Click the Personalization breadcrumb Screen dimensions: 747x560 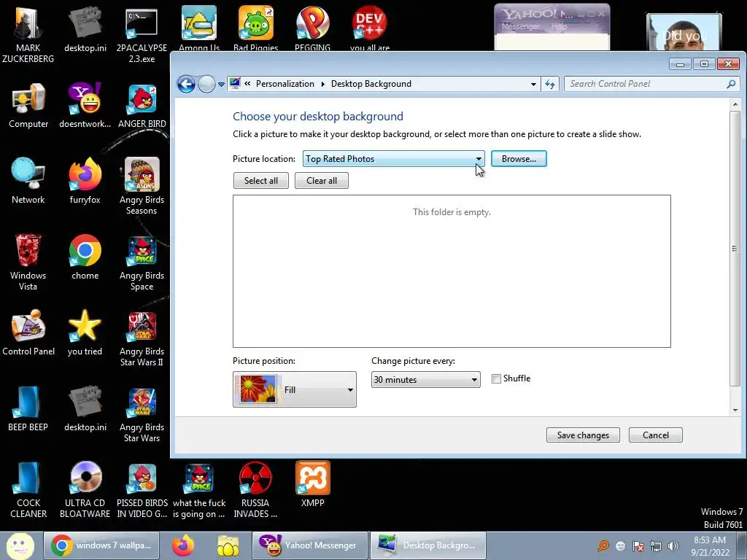(x=285, y=84)
